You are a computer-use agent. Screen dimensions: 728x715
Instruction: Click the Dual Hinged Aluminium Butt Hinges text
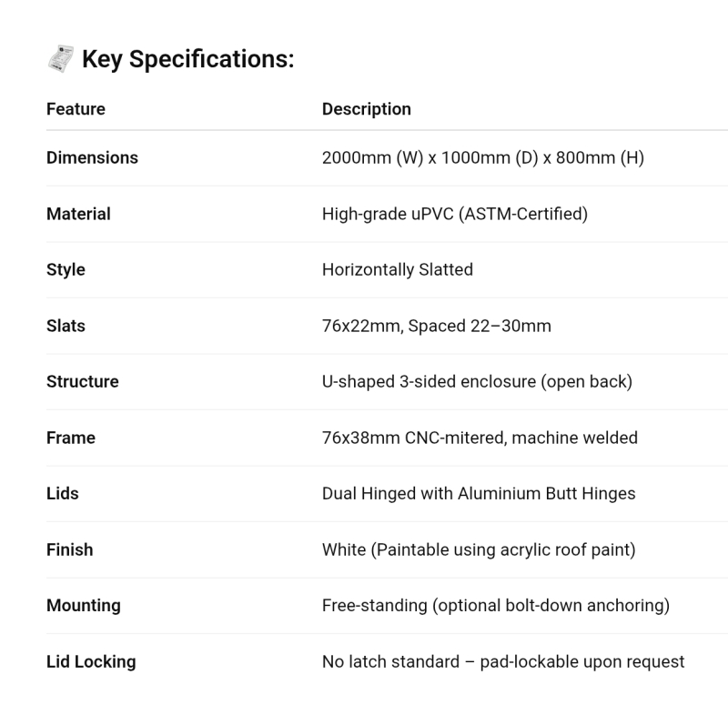click(478, 493)
